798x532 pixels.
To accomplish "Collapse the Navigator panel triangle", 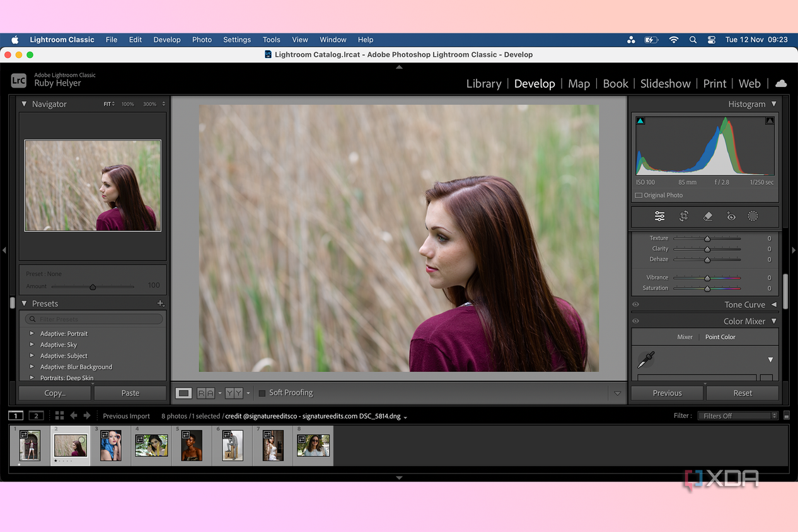I will point(24,104).
